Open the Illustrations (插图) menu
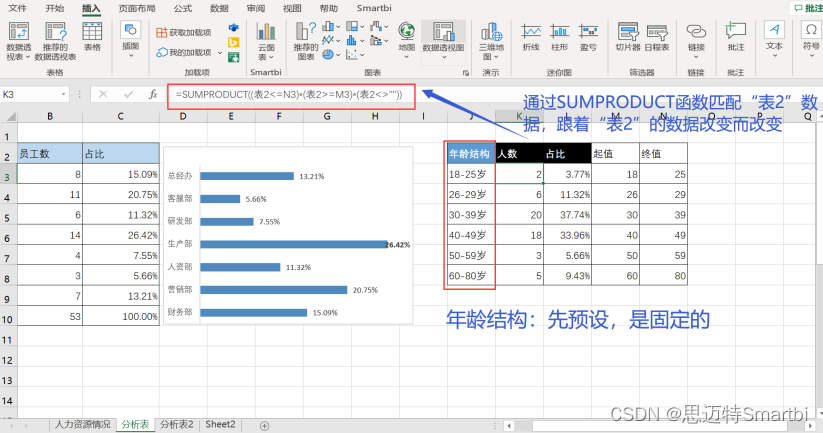This screenshot has height=433, width=823. point(130,39)
